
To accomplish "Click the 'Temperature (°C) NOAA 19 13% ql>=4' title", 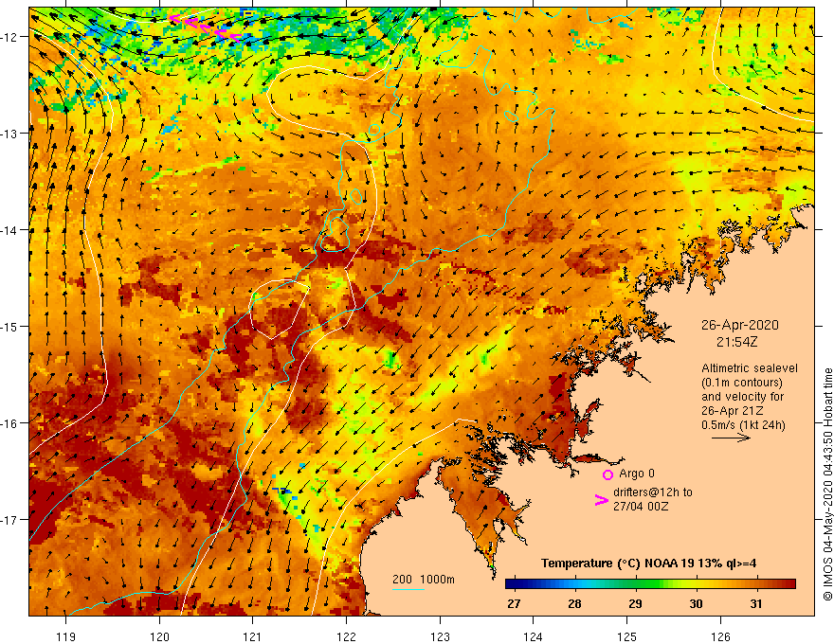I will pyautogui.click(x=648, y=563).
